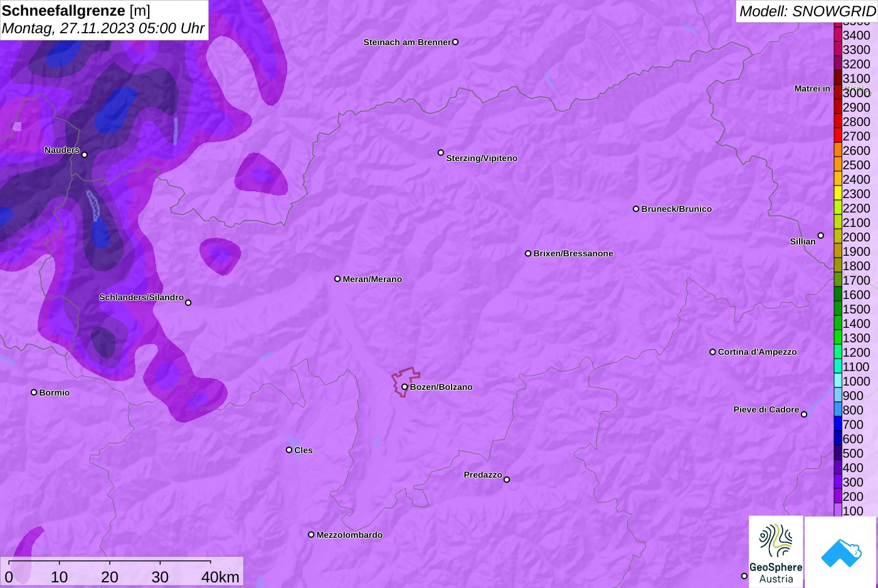The height and width of the screenshot is (588, 878).
Task: Click the Modell: SNOWGRID label
Action: pyautogui.click(x=807, y=11)
